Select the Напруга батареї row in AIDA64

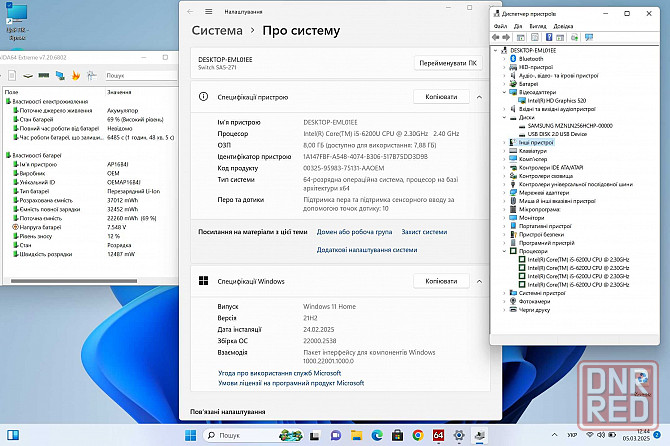(90, 227)
